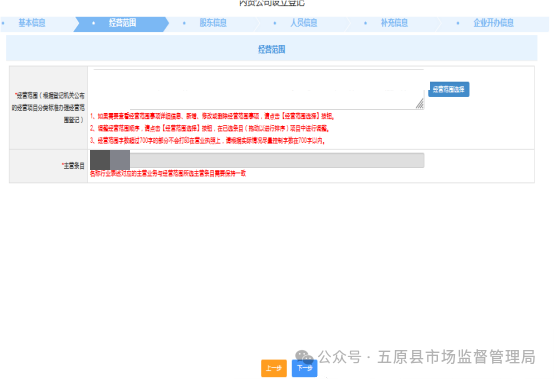This screenshot has height=379, width=554.
Task: Click the blue 下一步 button
Action: click(305, 368)
